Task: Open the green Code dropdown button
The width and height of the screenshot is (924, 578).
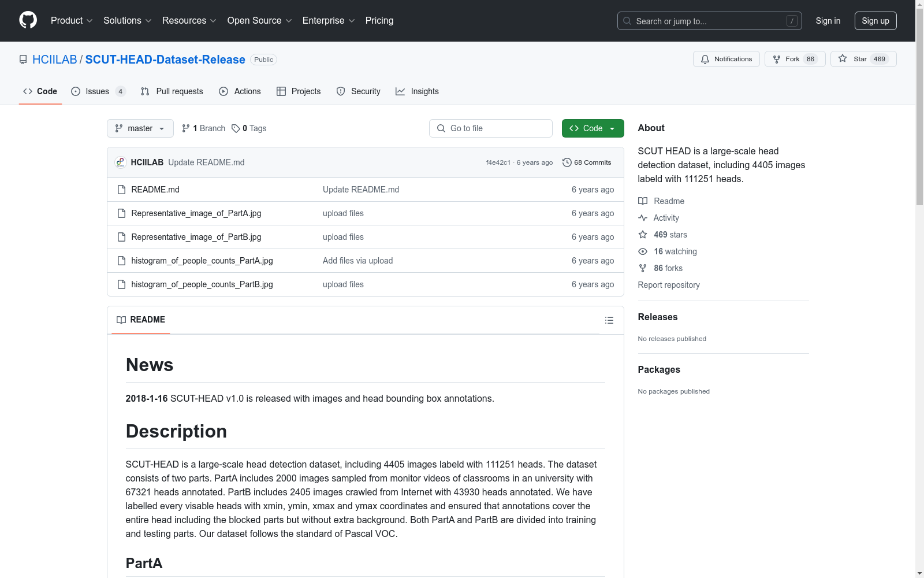Action: pos(593,128)
